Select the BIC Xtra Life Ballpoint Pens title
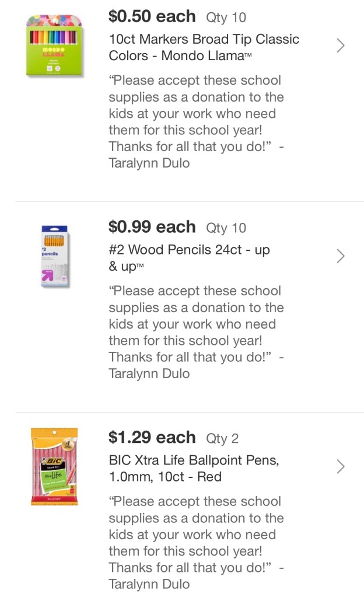Screen dimensions: 364x597 click(194, 469)
